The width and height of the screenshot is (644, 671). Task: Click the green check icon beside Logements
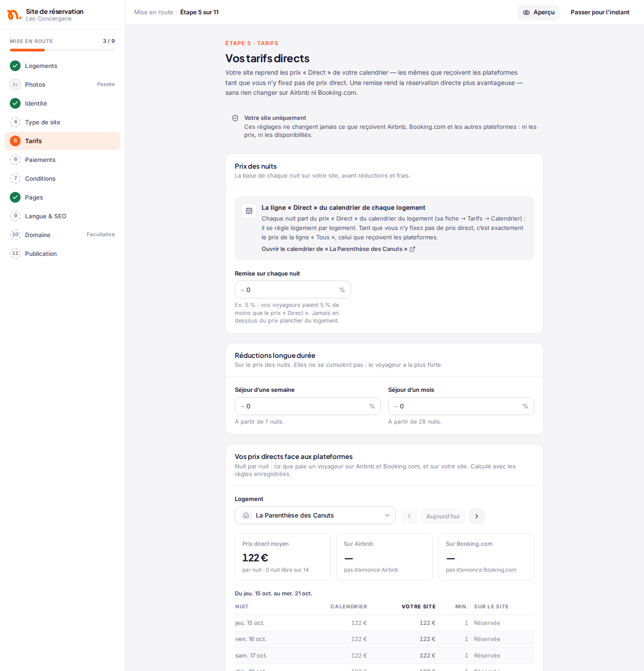click(x=15, y=66)
